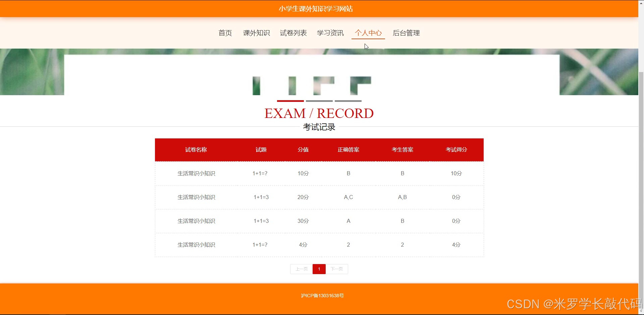Click the scrollbar up arrow
This screenshot has height=315, width=644.
tap(641, 3)
